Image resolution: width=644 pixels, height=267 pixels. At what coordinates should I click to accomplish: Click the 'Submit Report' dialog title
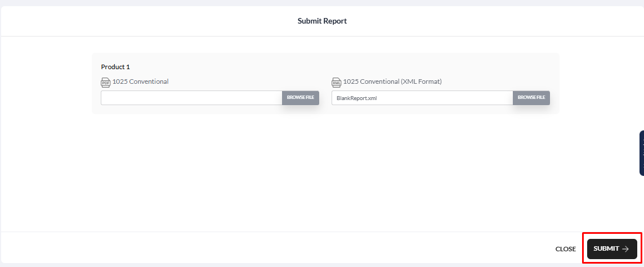322,21
